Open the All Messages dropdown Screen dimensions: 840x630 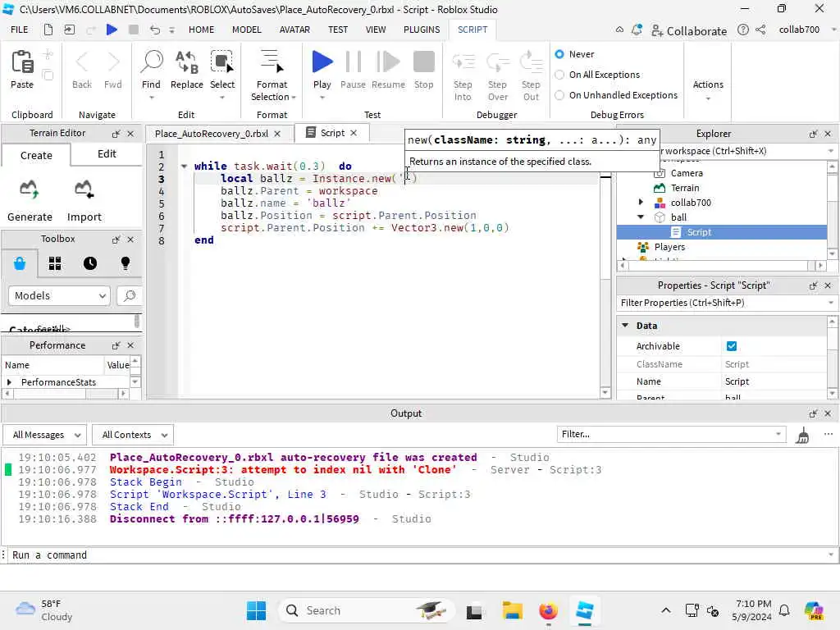tap(44, 435)
